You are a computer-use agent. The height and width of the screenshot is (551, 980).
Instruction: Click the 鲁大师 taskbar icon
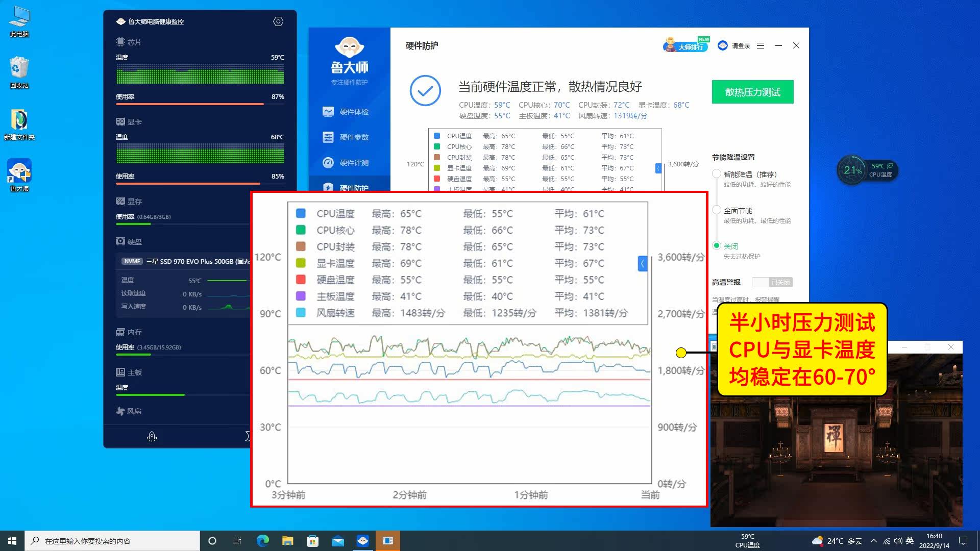tap(363, 541)
